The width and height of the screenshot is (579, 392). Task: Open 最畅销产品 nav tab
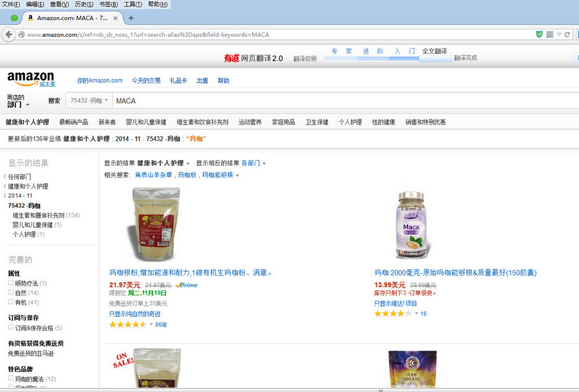(x=73, y=122)
